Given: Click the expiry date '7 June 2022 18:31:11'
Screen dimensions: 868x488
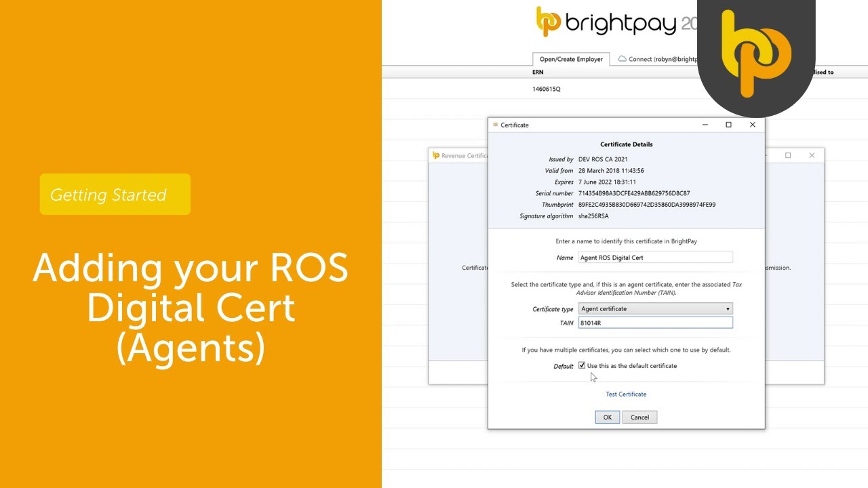Looking at the screenshot, I should tap(607, 182).
